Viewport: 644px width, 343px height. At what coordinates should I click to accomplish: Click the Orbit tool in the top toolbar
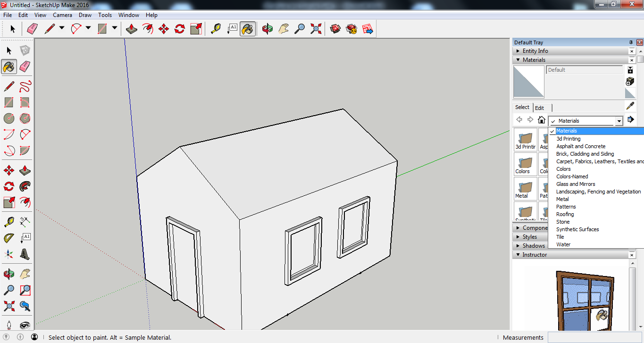pyautogui.click(x=268, y=29)
